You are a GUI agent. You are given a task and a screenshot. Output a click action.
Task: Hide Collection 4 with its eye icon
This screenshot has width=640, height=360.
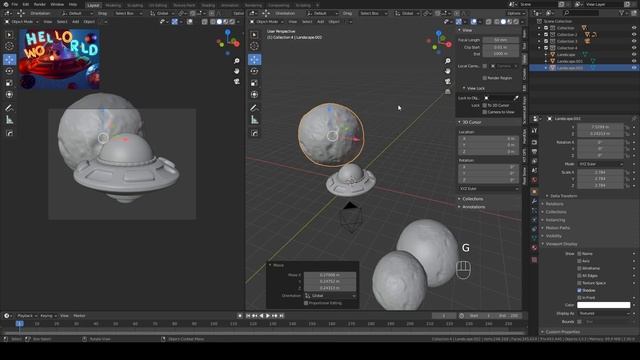point(634,48)
